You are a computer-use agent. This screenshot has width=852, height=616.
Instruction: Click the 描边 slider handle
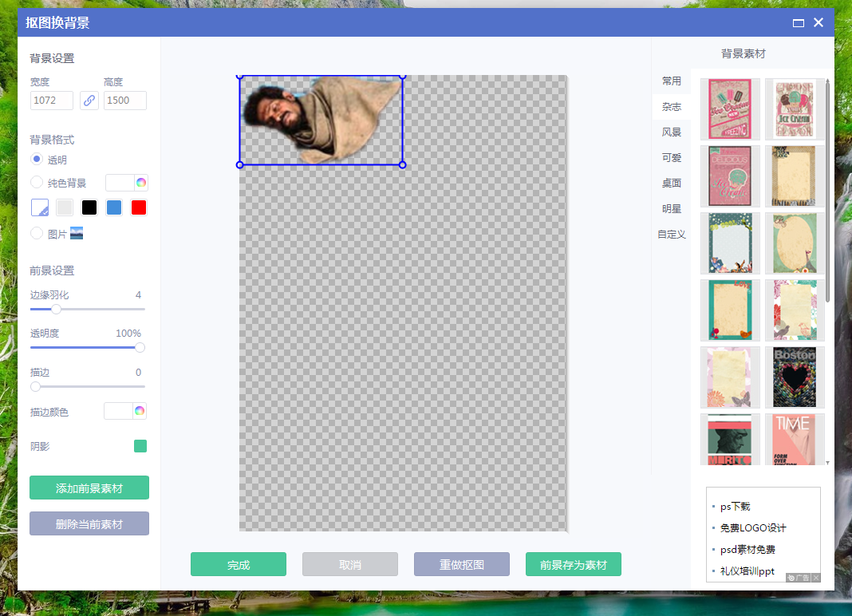tap(35, 386)
